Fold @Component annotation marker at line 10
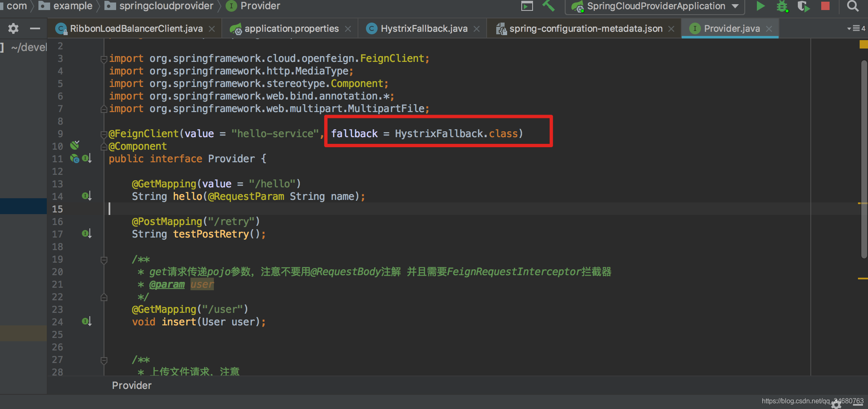 pyautogui.click(x=104, y=147)
